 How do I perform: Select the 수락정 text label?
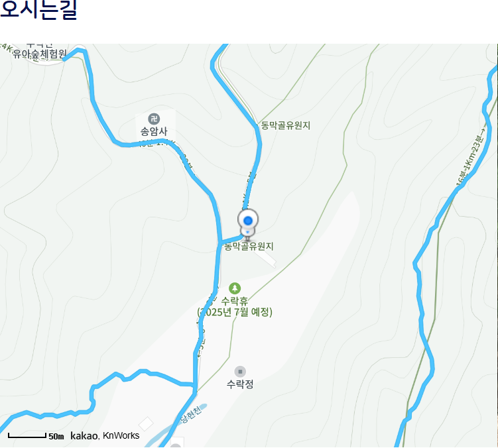point(240,384)
